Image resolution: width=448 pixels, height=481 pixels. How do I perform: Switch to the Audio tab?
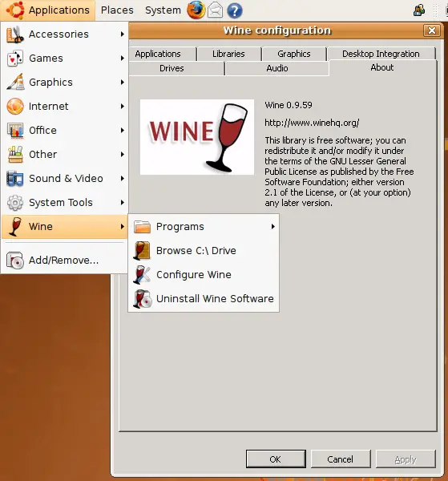[x=277, y=68]
